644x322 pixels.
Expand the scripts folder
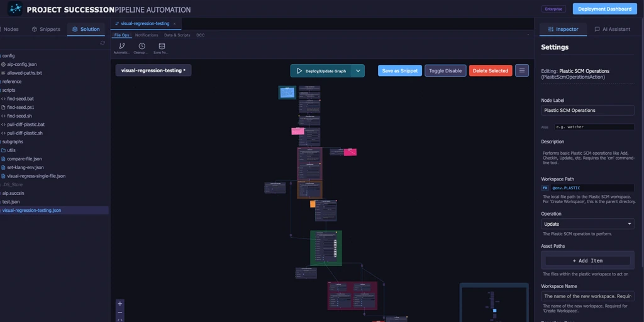click(x=9, y=91)
